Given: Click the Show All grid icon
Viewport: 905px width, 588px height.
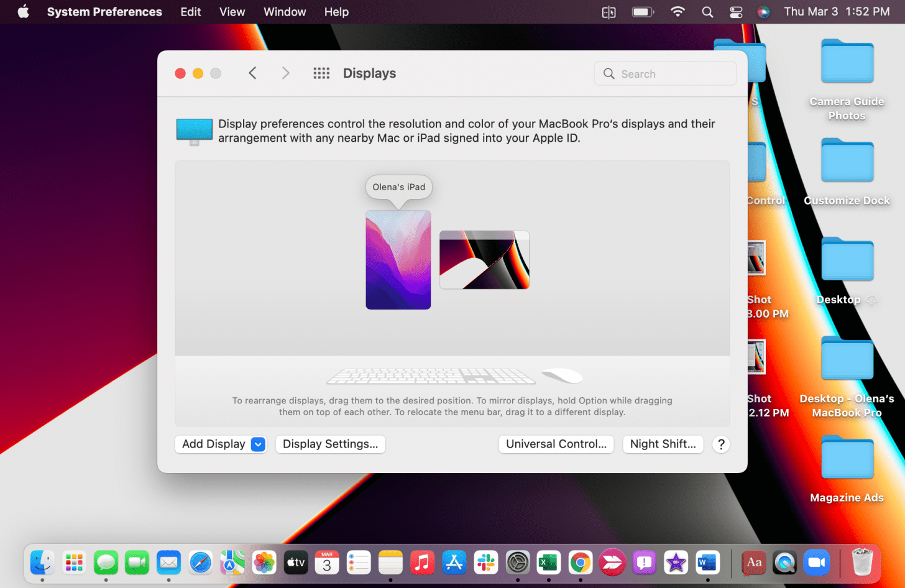Looking at the screenshot, I should pos(321,73).
